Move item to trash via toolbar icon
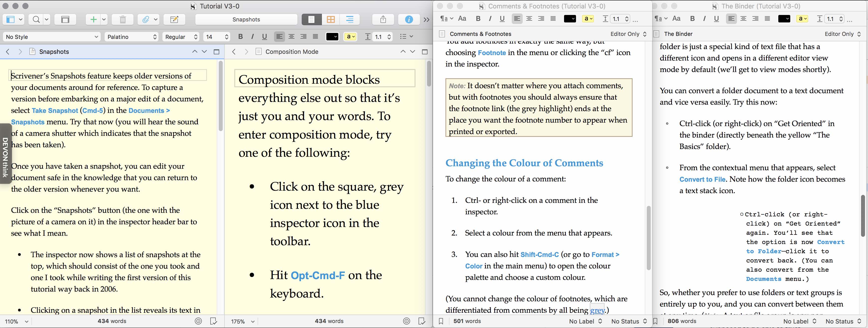This screenshot has width=868, height=328. (x=123, y=19)
